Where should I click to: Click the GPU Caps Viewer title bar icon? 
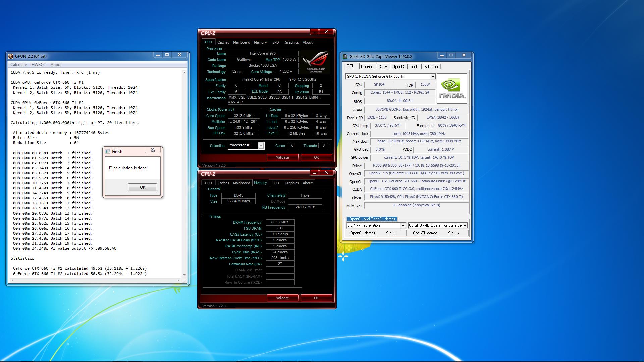pyautogui.click(x=345, y=57)
